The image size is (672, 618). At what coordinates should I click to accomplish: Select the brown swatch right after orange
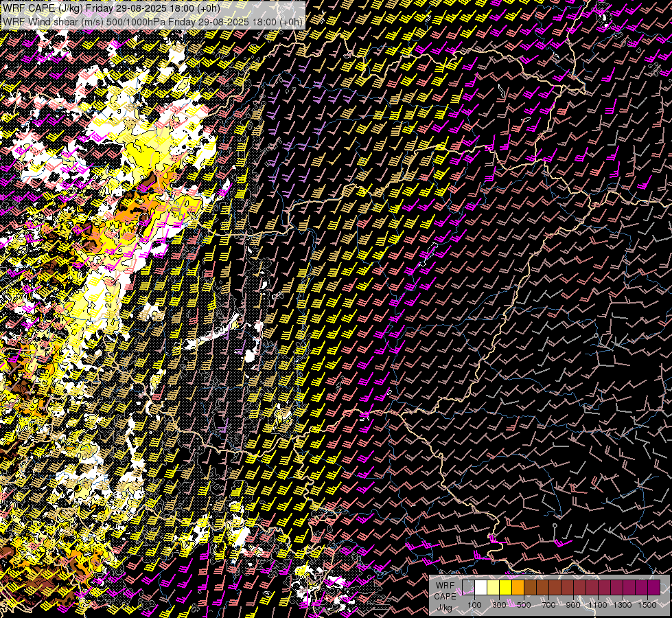[x=530, y=588]
